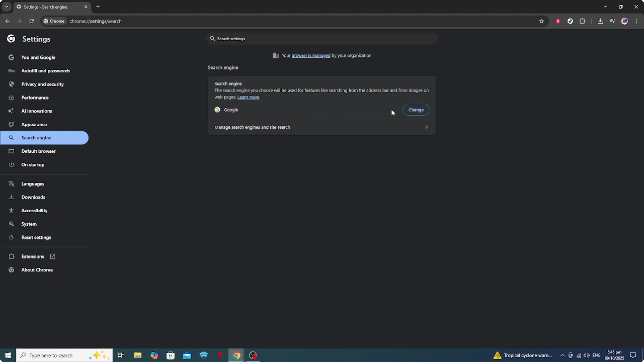Open the clock showing 5:45 pm

coord(614,355)
